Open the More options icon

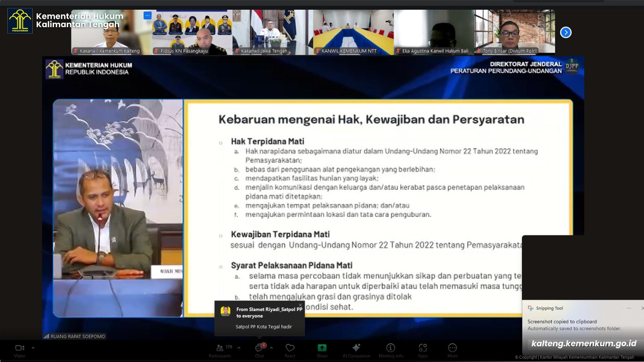[452, 348]
